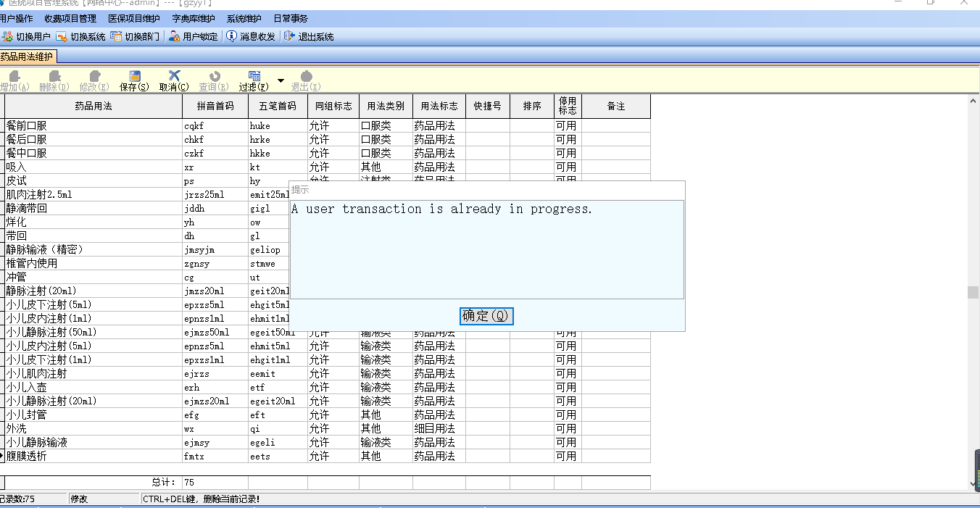
Task: Click 口服类 in the 餐前口服 row
Action: pos(386,126)
